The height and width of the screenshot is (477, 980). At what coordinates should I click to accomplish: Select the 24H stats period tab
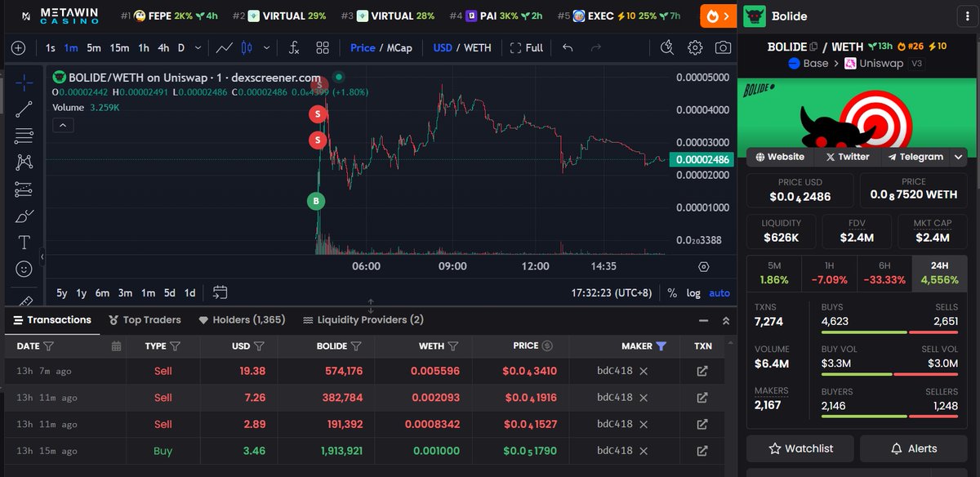click(x=940, y=272)
